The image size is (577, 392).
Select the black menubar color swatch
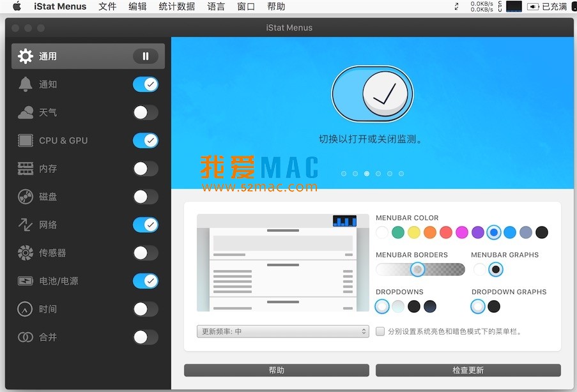pos(542,232)
